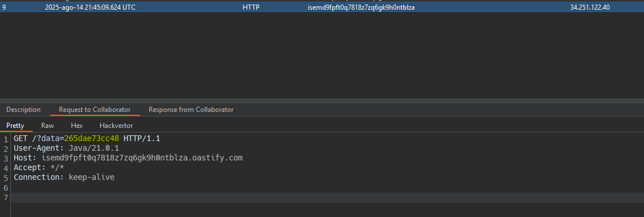Click source IP 34.251.122.40 cell
This screenshot has height=217, width=644.
590,7
